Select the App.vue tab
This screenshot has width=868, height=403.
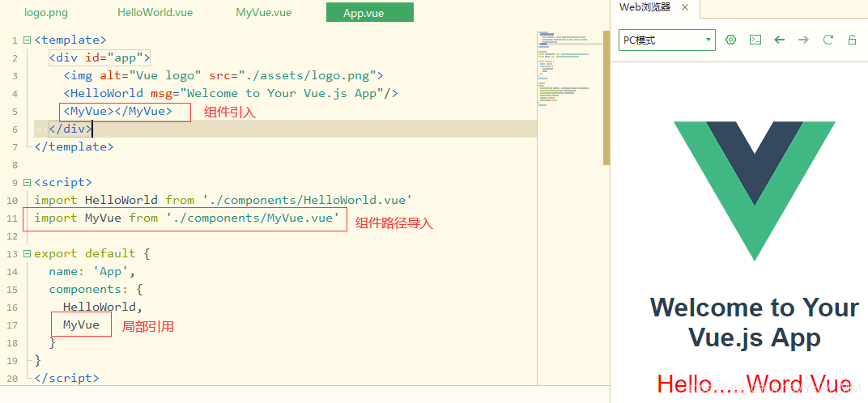(370, 13)
